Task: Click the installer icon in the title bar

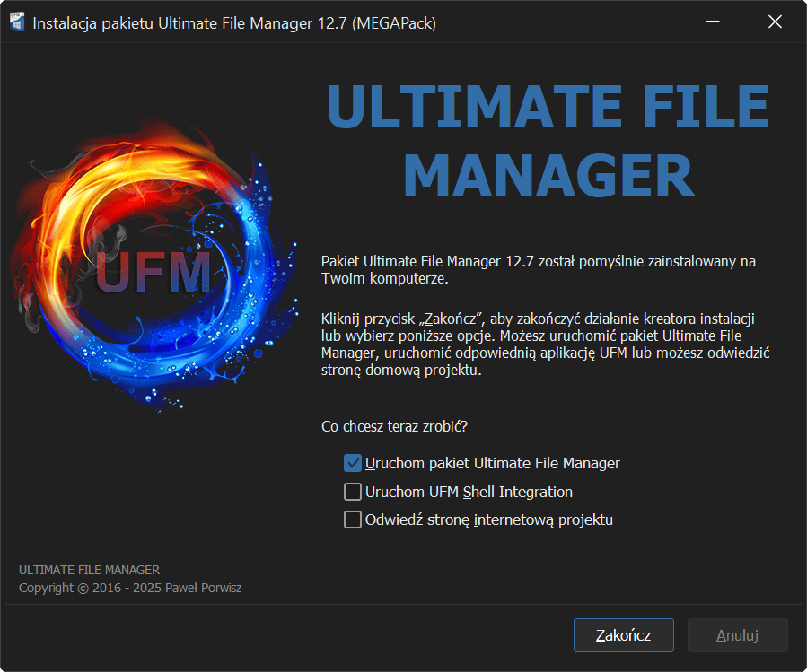Action: [17, 23]
